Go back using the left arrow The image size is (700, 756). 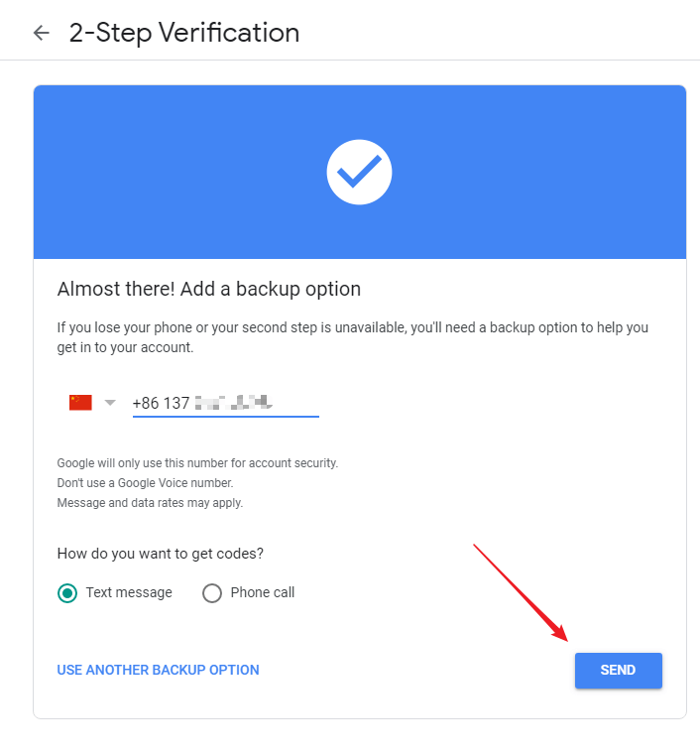[41, 33]
